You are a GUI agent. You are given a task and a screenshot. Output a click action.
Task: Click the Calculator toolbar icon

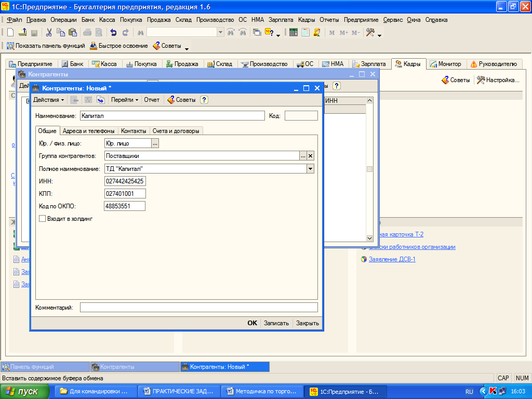pos(294,33)
